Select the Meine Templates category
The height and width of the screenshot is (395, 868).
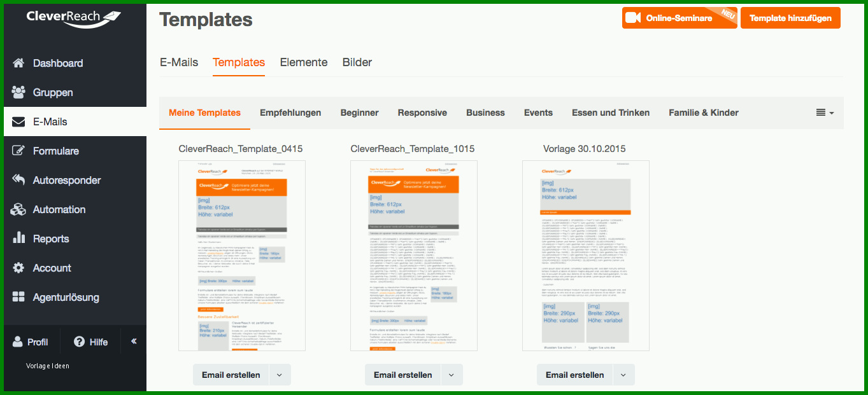click(x=204, y=113)
